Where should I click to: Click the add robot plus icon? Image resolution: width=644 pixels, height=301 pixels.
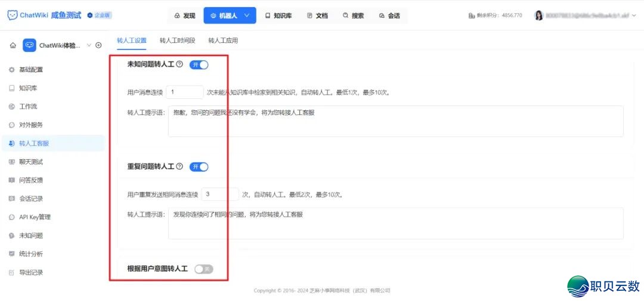[98, 45]
